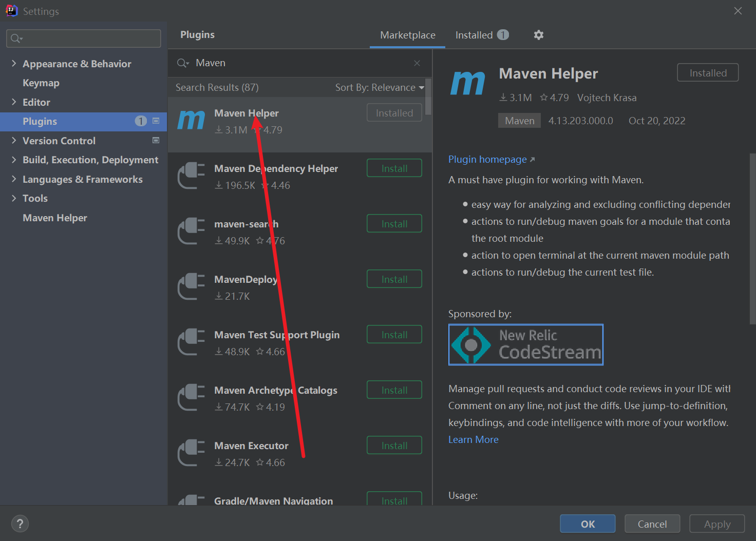
Task: Click Installed tab count badge
Action: (503, 35)
